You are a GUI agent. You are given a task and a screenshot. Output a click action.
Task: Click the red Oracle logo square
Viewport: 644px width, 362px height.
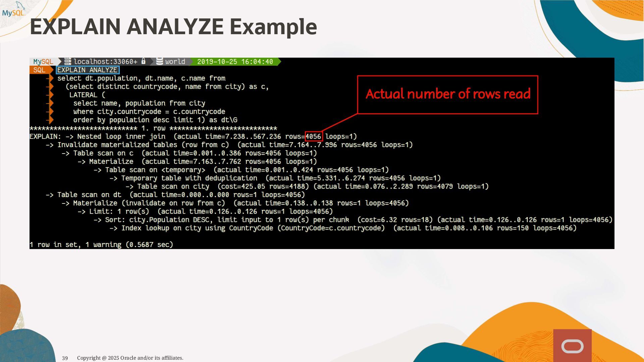[572, 346]
